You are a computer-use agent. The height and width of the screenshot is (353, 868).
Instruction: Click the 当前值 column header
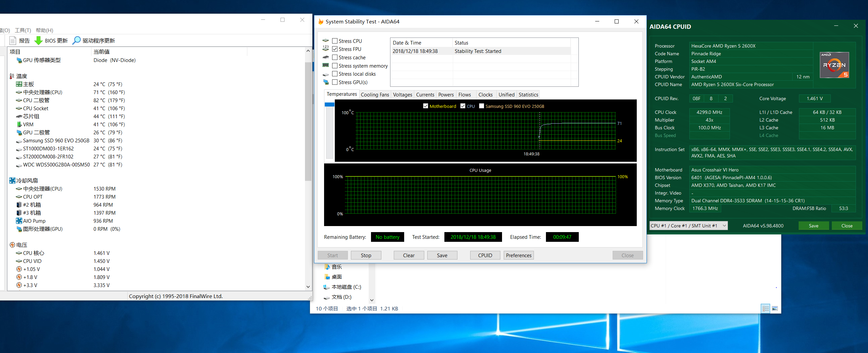coord(169,52)
